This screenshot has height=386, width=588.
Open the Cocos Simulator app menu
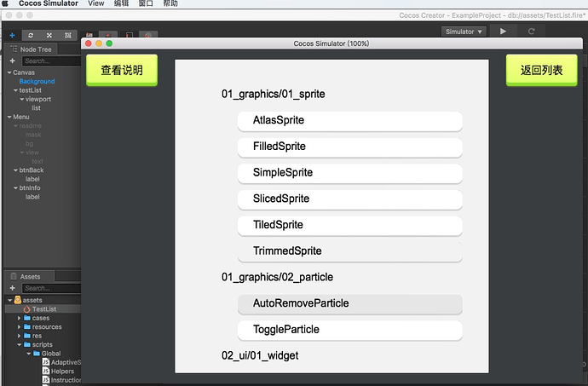point(49,3)
